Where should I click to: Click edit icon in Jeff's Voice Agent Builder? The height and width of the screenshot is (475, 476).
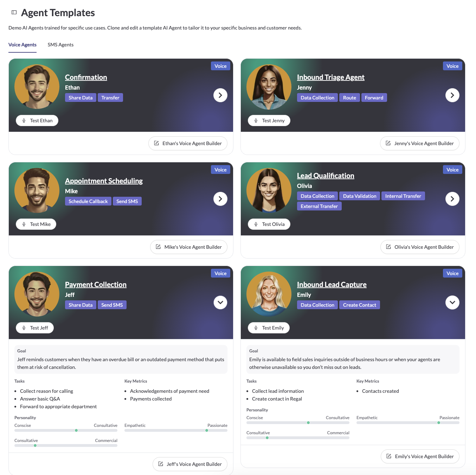coord(161,464)
